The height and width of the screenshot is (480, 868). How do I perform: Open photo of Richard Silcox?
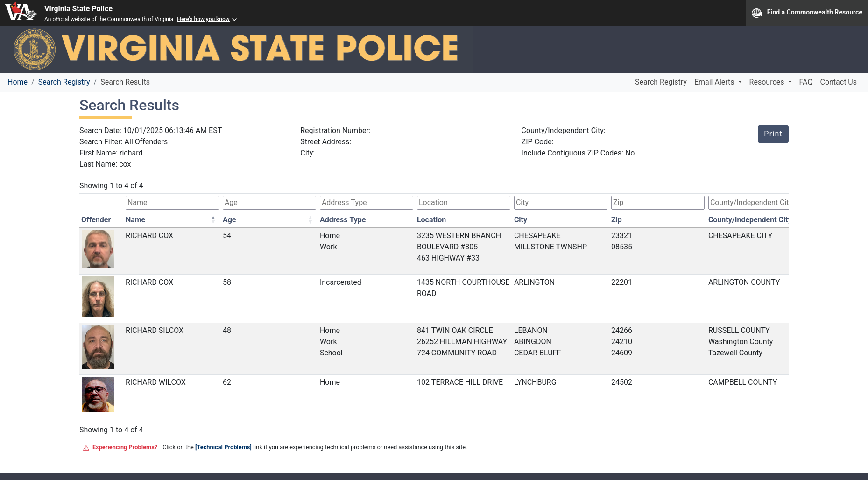(x=98, y=347)
